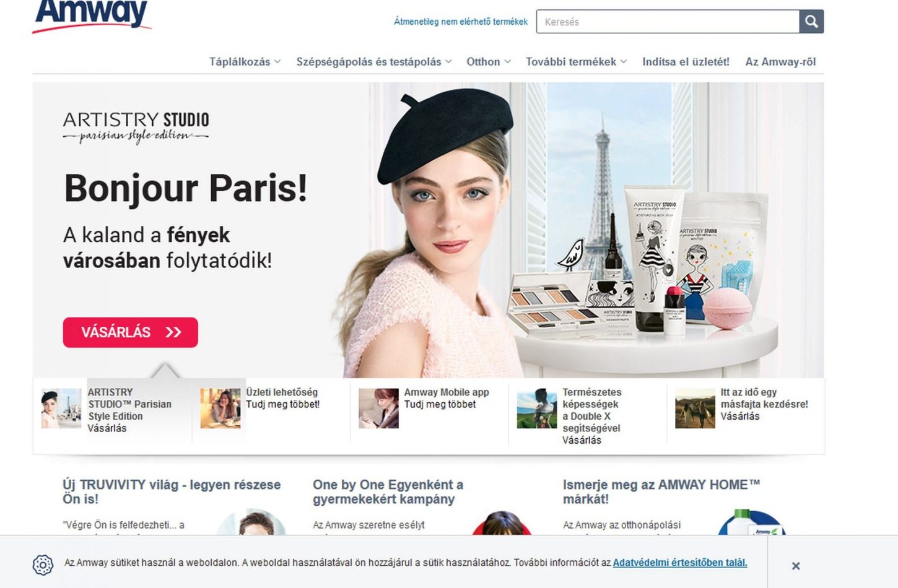Click the red VÁSÁRLÁS button
The height and width of the screenshot is (588, 898).
[131, 332]
